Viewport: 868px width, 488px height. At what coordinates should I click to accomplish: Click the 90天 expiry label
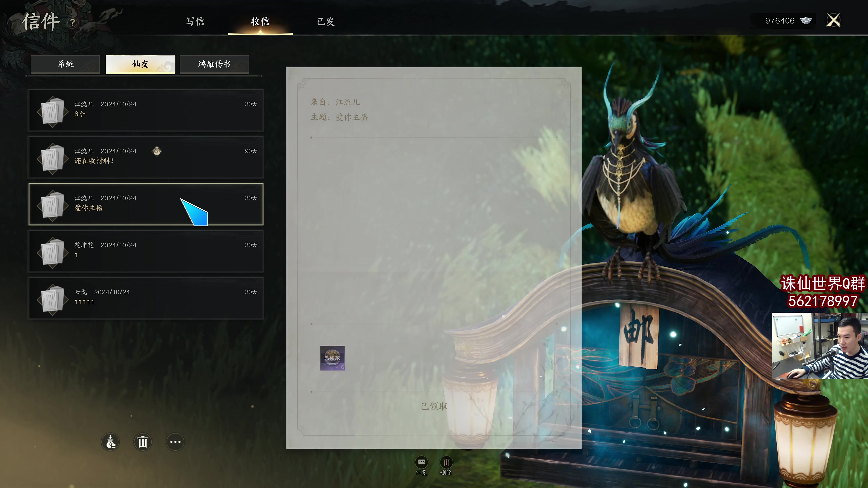[251, 151]
